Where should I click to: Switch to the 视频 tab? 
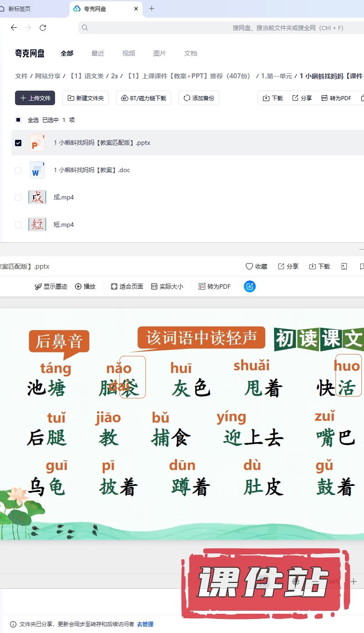click(x=129, y=53)
